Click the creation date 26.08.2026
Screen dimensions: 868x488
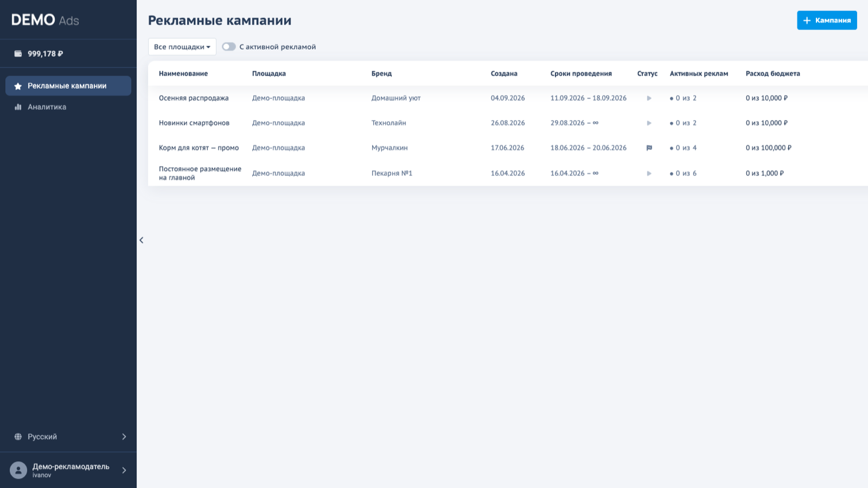tap(508, 123)
